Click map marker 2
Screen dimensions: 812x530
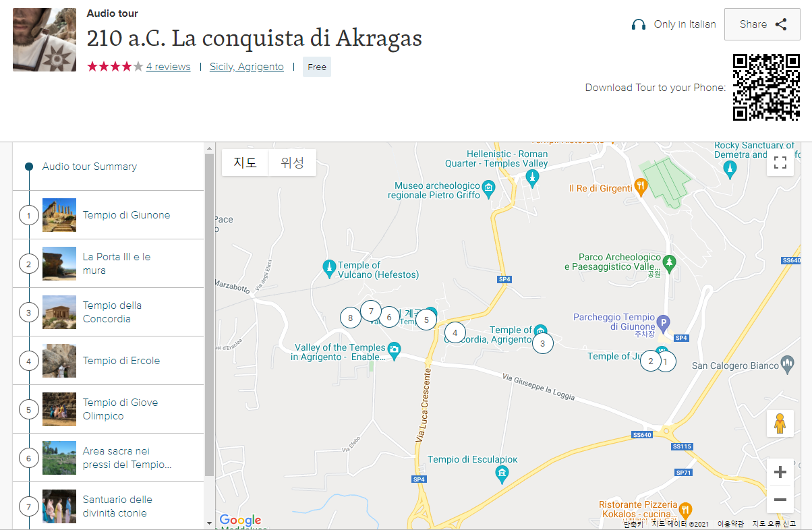tap(650, 361)
